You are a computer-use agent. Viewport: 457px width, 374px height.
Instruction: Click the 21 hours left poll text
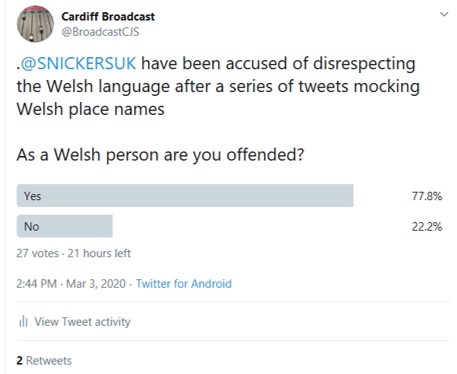click(x=99, y=253)
